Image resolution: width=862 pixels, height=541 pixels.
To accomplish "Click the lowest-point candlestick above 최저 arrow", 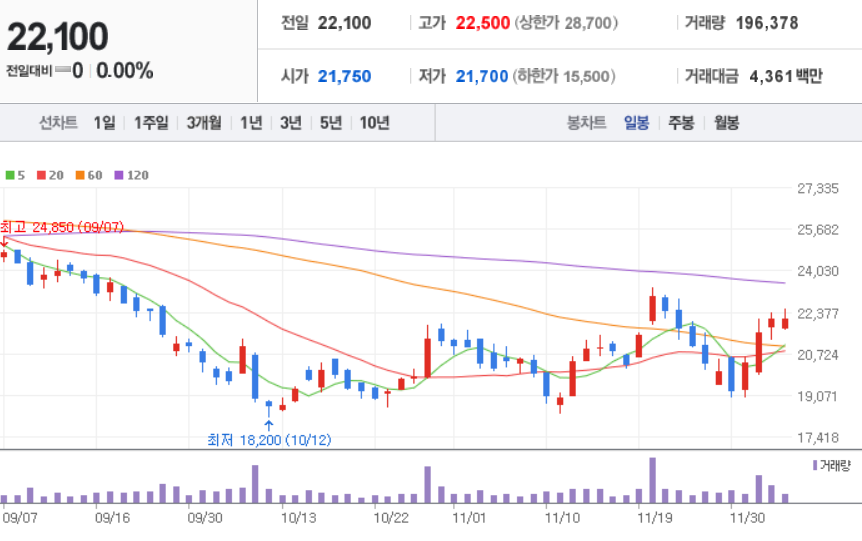I will click(269, 408).
